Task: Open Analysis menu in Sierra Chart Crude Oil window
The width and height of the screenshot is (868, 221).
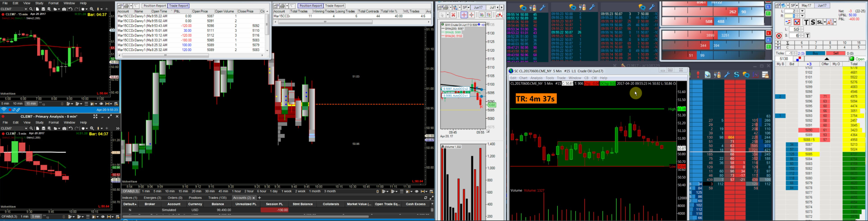Action: [x=536, y=78]
